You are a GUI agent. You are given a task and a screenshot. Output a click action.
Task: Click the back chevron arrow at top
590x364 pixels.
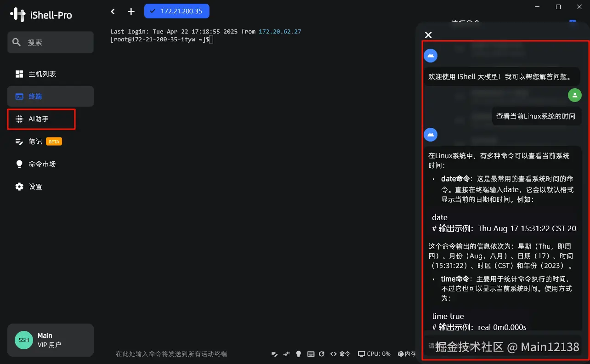[x=113, y=11]
